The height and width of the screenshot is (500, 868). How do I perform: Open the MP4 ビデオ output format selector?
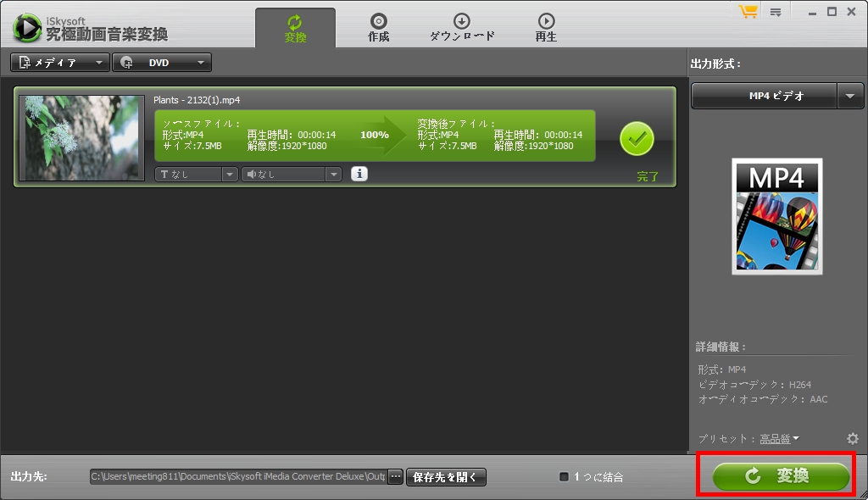pos(764,96)
